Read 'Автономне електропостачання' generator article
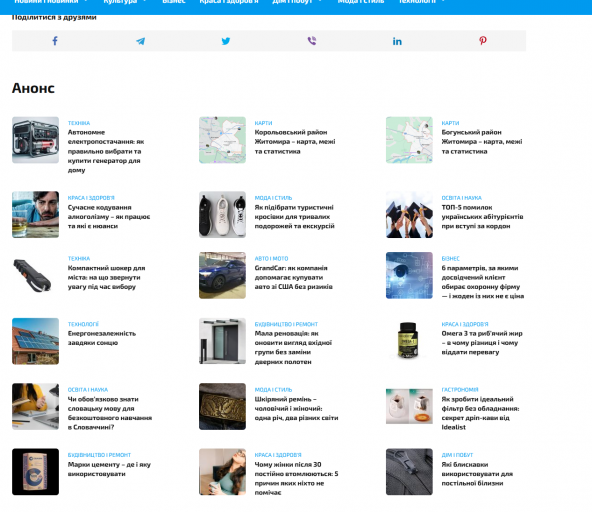This screenshot has height=512, width=592. [x=106, y=151]
